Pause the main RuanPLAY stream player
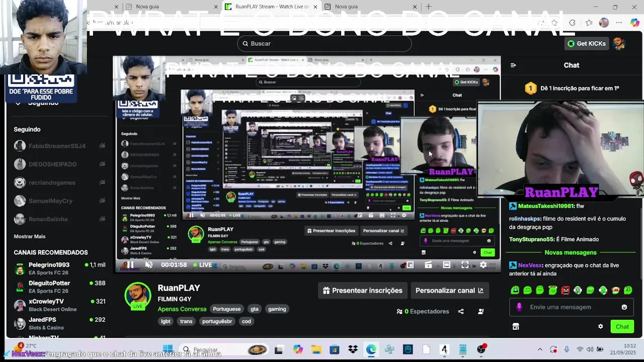 coord(130,265)
